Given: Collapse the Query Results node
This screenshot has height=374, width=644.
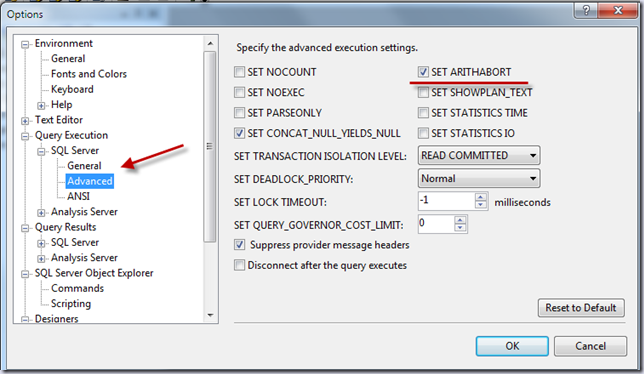Looking at the screenshot, I should 25,228.
